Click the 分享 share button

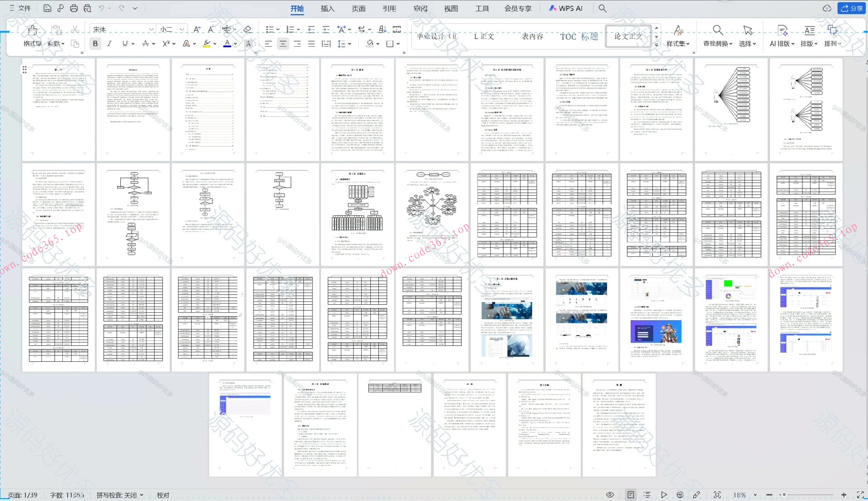852,8
